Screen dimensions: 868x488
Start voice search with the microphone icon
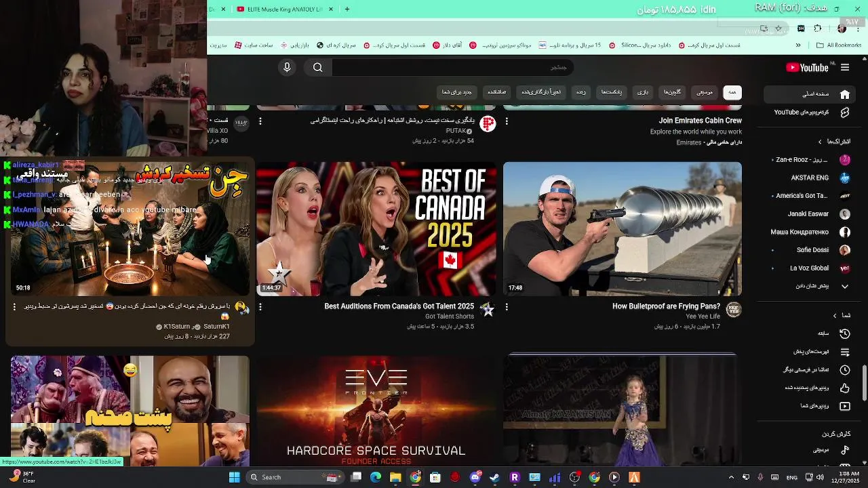click(287, 67)
